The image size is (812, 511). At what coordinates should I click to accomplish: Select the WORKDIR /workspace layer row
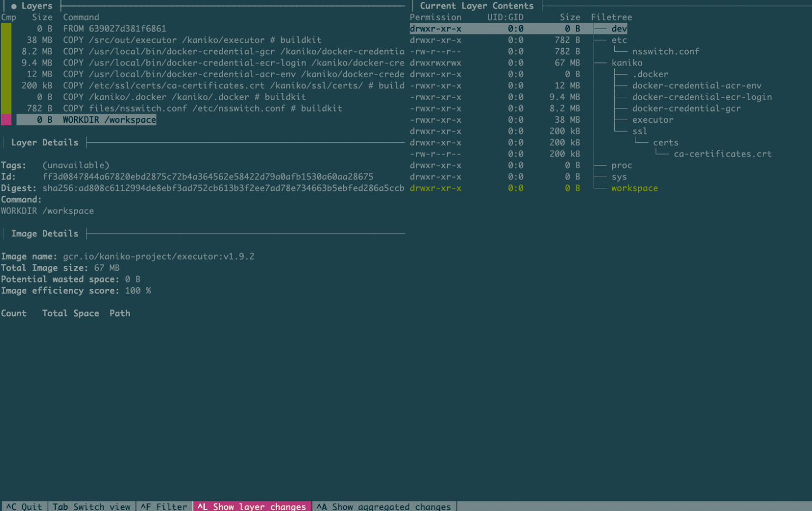pyautogui.click(x=109, y=120)
